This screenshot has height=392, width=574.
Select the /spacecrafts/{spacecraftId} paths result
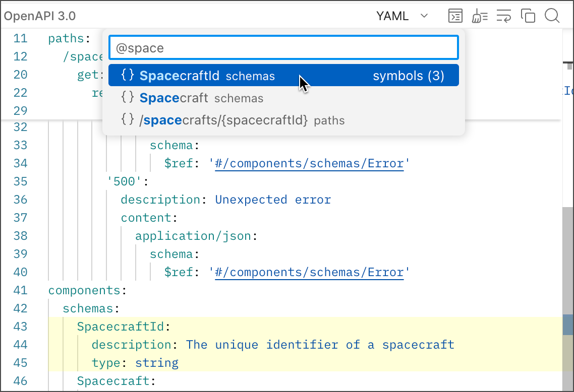283,120
